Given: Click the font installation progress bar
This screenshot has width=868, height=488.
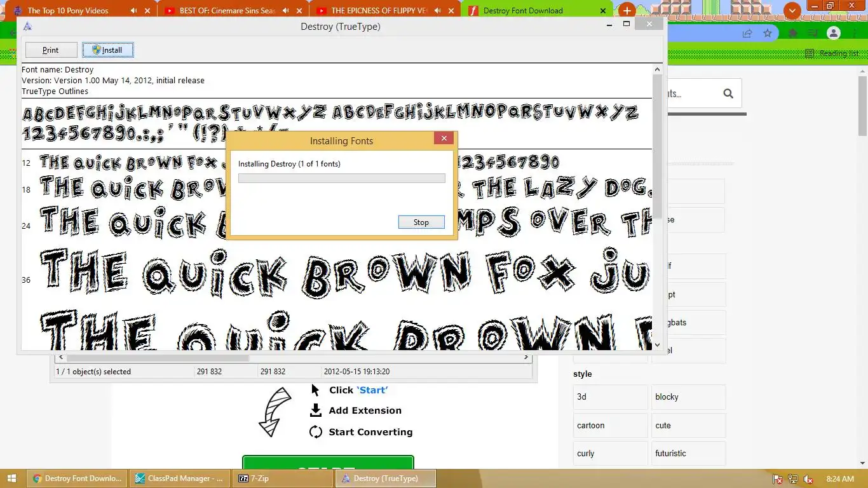Looking at the screenshot, I should coord(342,178).
